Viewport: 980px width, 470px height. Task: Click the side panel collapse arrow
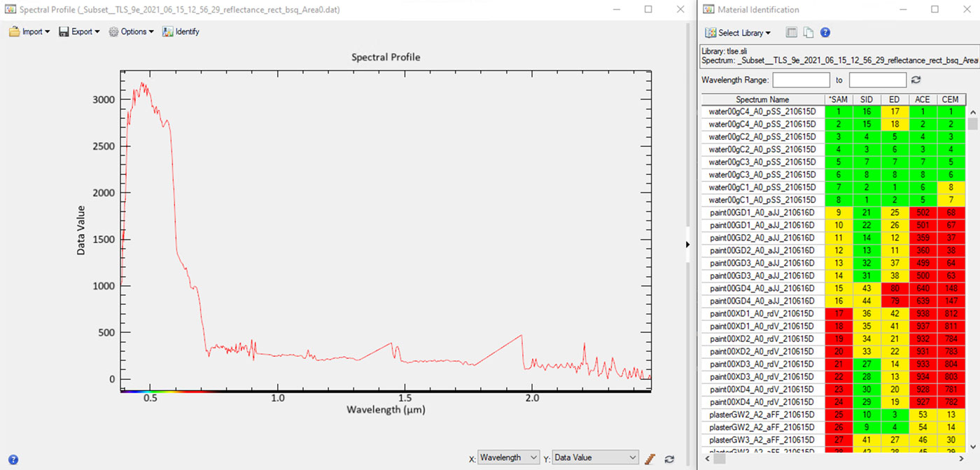click(687, 244)
